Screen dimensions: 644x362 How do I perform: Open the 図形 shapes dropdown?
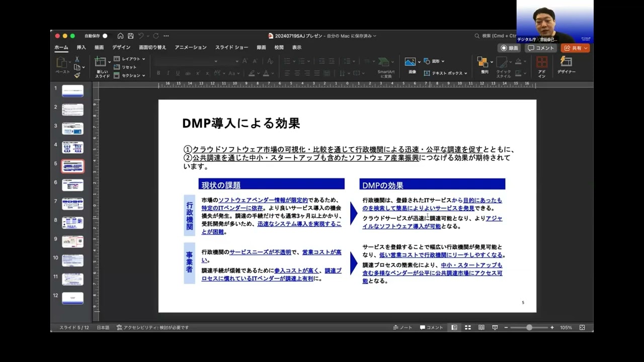point(434,61)
